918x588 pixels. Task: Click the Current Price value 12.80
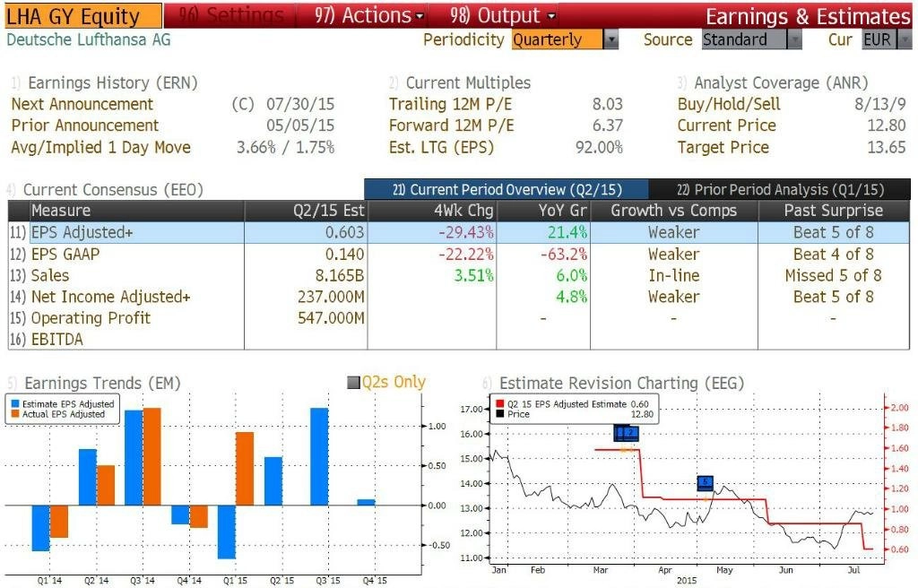click(x=887, y=125)
